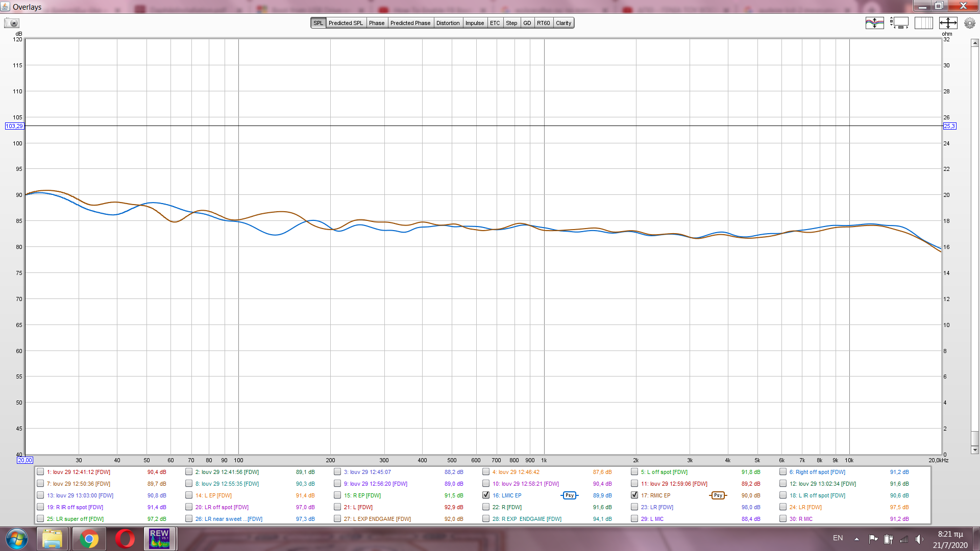Open Chrome from the taskbar
Screen dimensions: 980x551
click(x=89, y=539)
